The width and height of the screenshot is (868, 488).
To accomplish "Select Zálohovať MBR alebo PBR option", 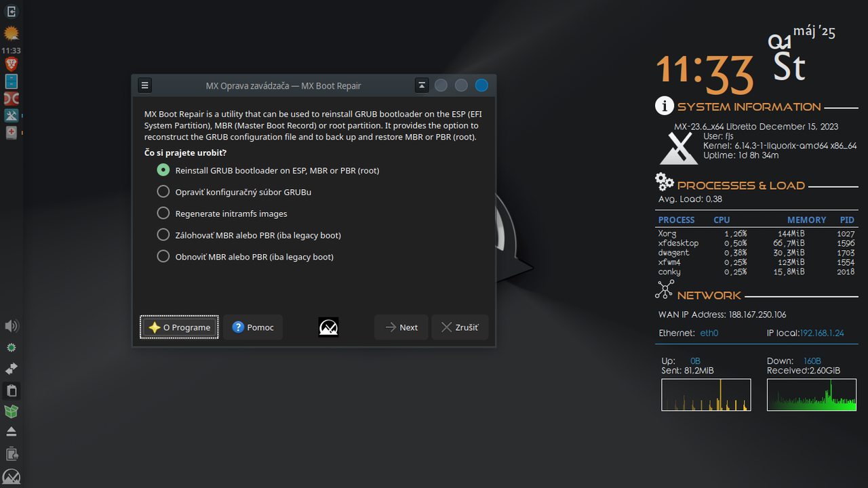I will point(249,235).
